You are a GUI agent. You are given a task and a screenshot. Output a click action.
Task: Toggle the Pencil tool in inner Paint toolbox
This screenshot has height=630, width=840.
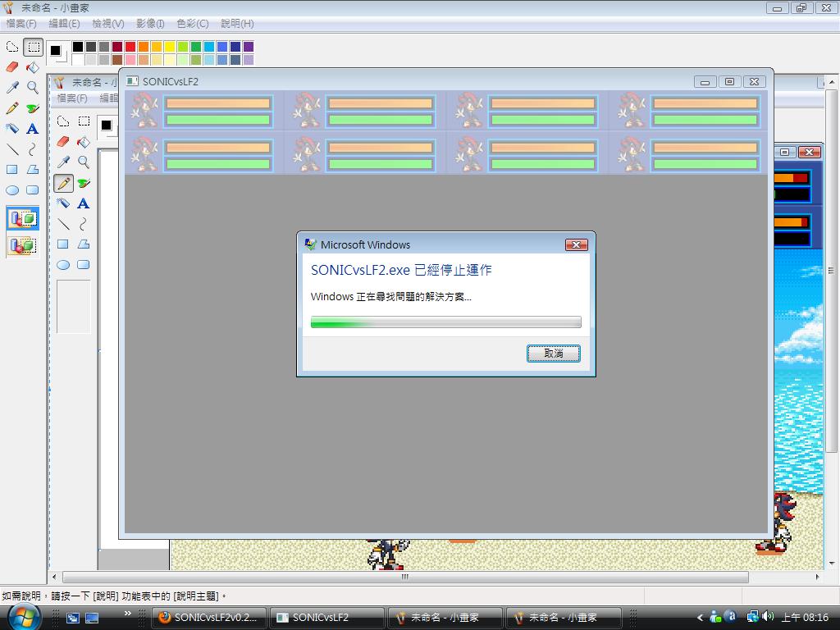point(63,183)
